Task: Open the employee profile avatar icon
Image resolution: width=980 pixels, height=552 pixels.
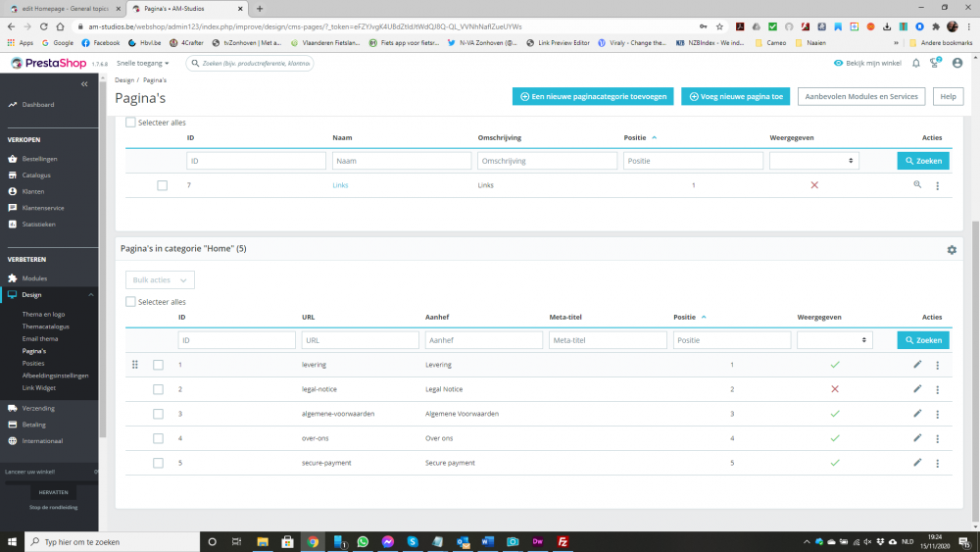Action: click(956, 63)
